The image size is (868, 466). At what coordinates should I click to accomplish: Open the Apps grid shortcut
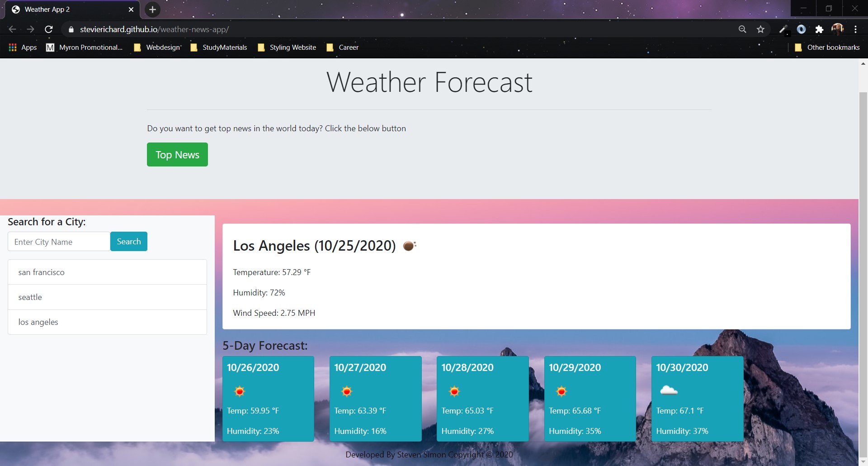point(23,48)
